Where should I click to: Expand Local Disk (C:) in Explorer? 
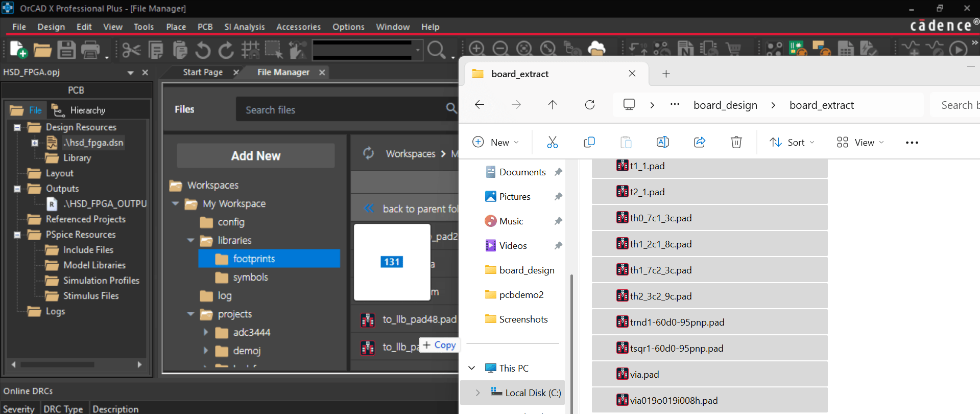pos(477,393)
